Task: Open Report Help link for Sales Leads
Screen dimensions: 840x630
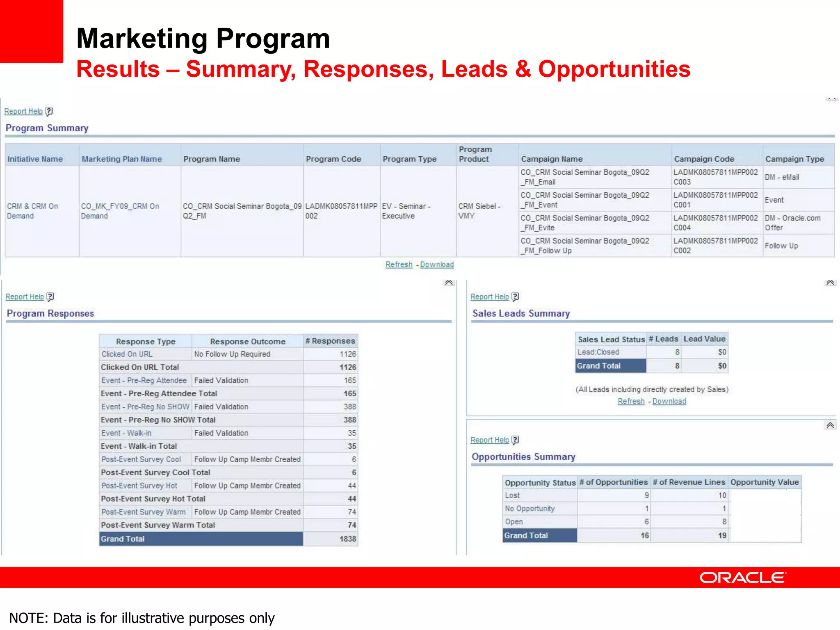Action: 489,297
